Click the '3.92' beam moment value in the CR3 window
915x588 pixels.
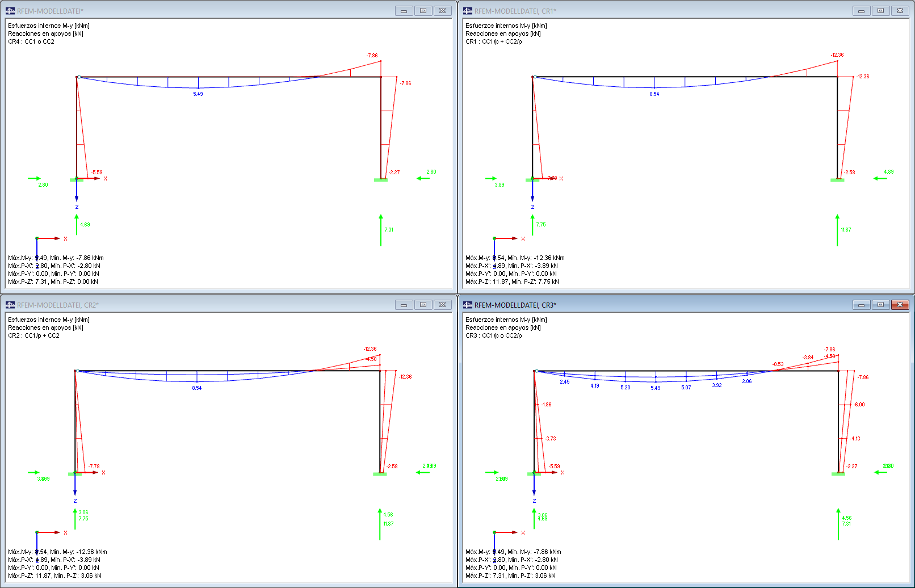point(717,385)
